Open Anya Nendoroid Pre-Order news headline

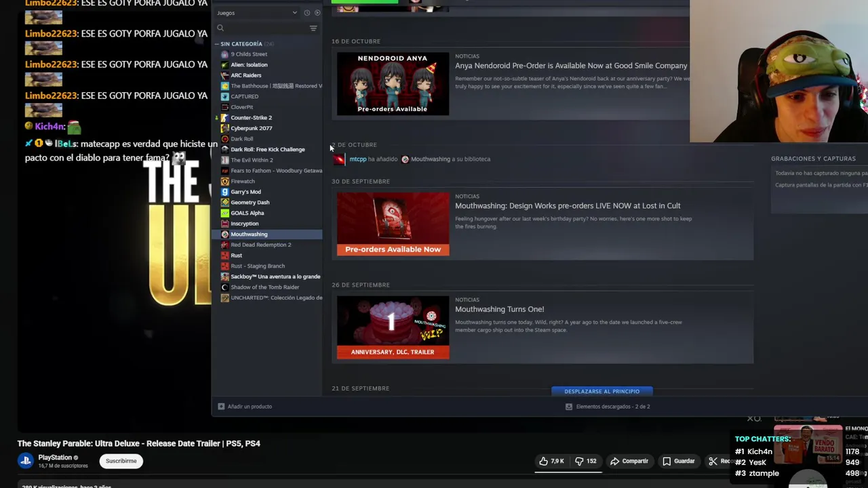click(571, 66)
